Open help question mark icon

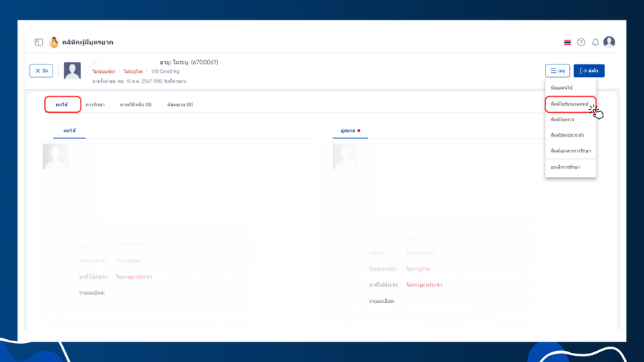581,42
